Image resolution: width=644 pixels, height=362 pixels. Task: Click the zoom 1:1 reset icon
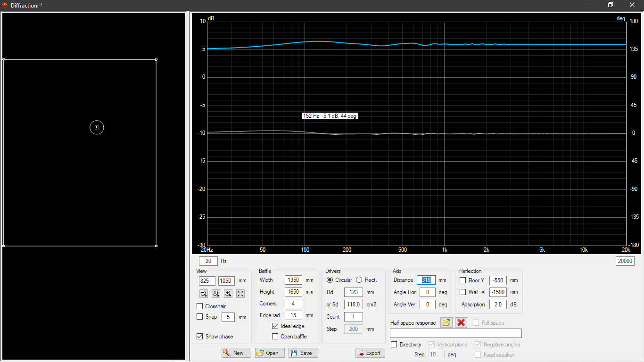(x=216, y=294)
